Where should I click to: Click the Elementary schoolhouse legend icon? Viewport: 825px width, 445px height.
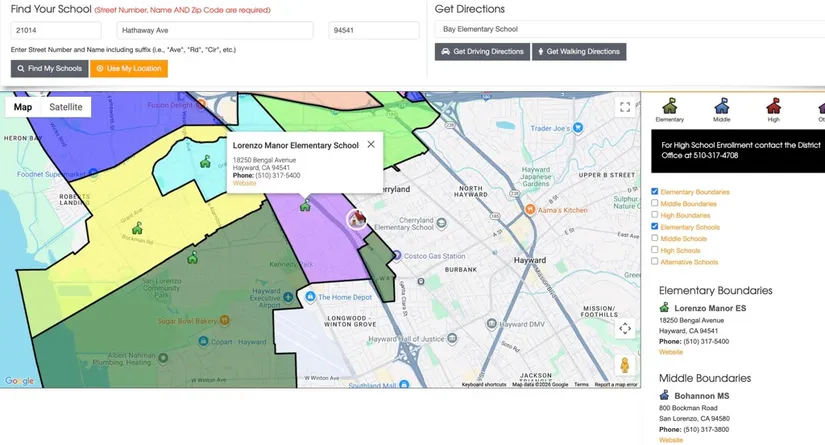tap(669, 106)
